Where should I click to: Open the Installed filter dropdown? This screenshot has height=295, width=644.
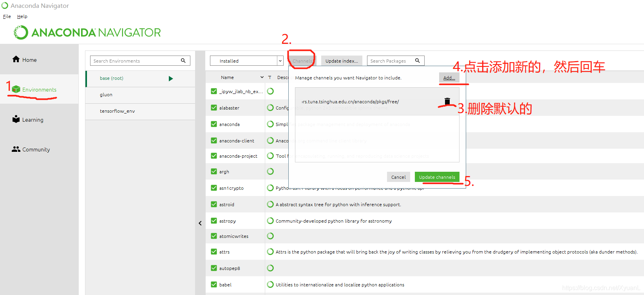point(246,61)
